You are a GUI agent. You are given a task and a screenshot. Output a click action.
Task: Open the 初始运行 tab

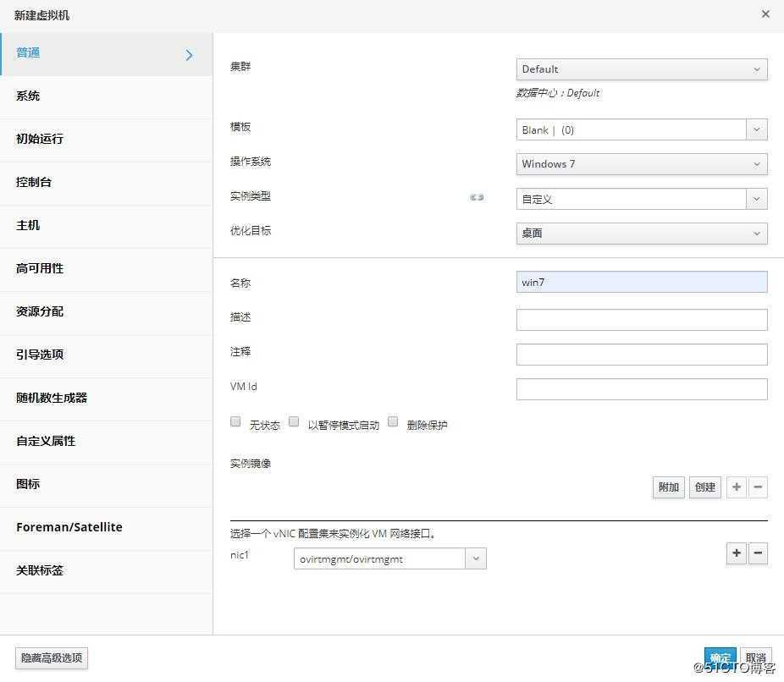click(106, 140)
